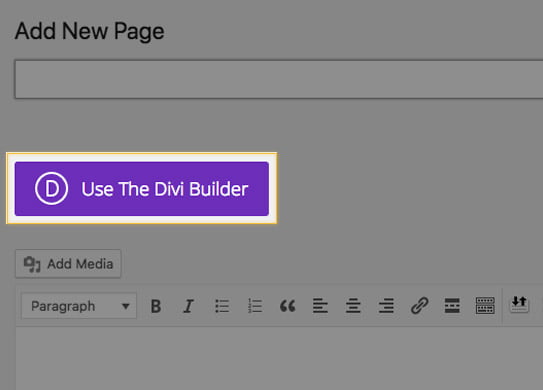The image size is (543, 390).
Task: Click inside the editor content area
Action: (x=279, y=358)
